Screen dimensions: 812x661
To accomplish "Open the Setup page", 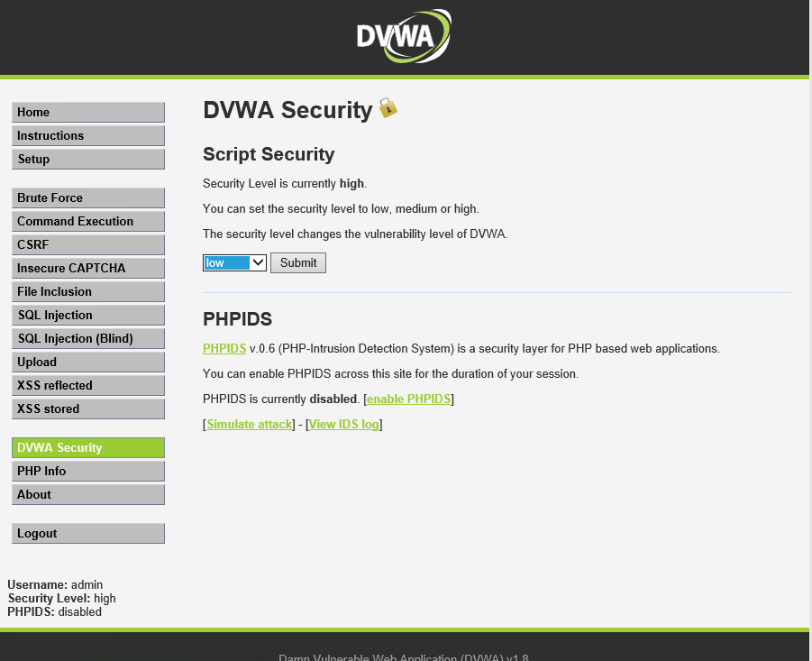I will click(88, 159).
